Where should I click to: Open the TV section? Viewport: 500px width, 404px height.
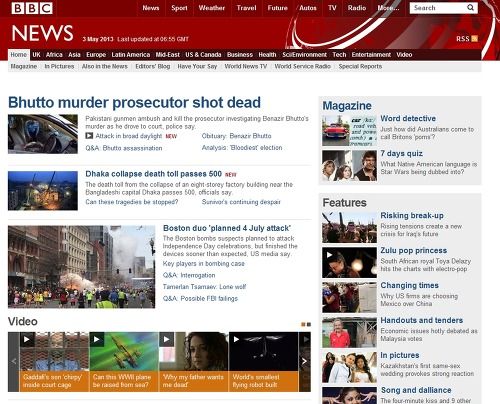tap(332, 8)
